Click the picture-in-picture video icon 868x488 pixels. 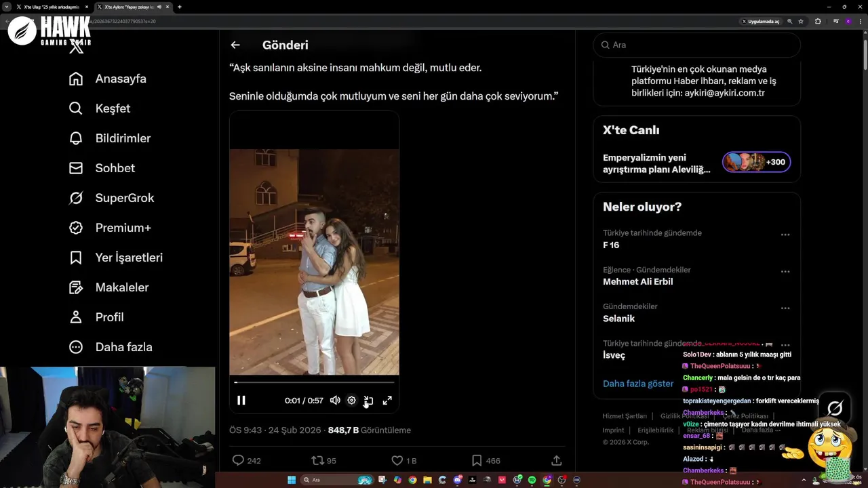pos(368,401)
